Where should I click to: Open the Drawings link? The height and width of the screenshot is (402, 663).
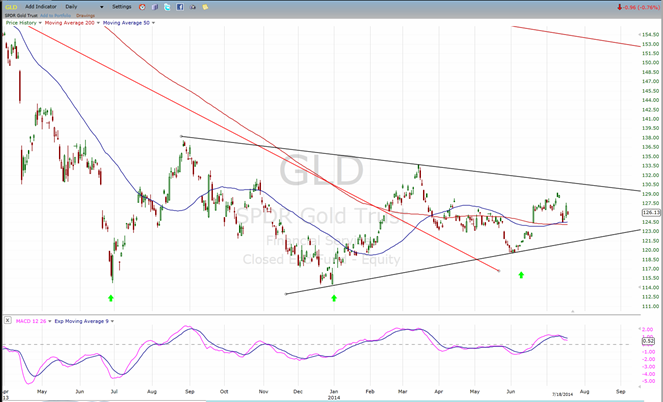[x=85, y=16]
